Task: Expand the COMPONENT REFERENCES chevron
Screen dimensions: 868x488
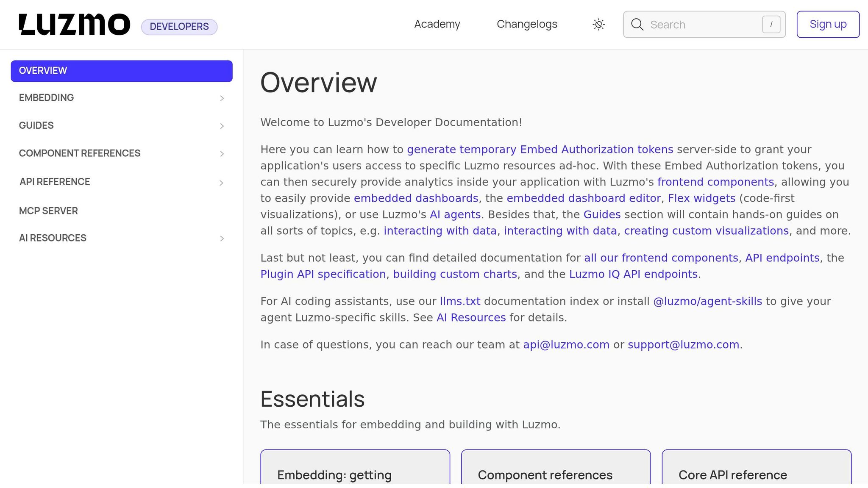Action: [x=222, y=154]
